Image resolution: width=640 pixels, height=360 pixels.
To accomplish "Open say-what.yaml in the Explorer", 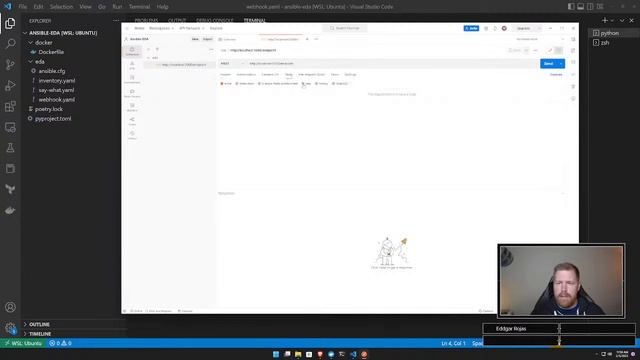I will pos(56,90).
